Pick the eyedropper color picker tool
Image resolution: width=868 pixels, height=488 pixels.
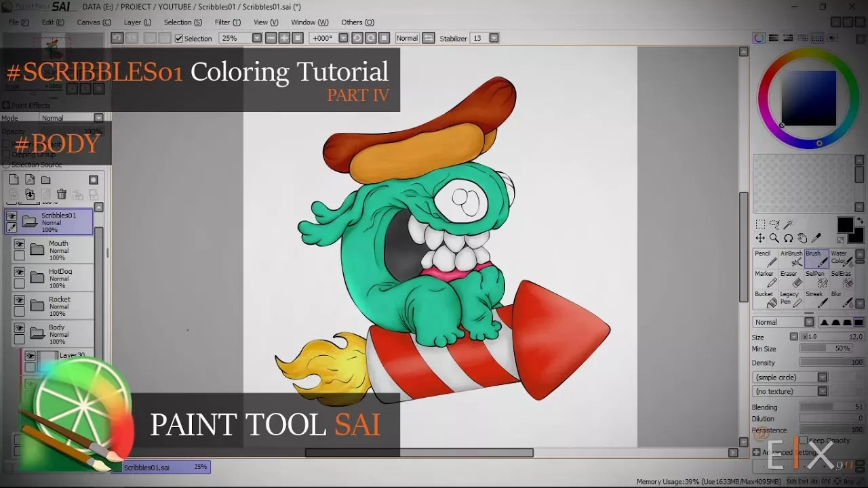click(x=816, y=238)
